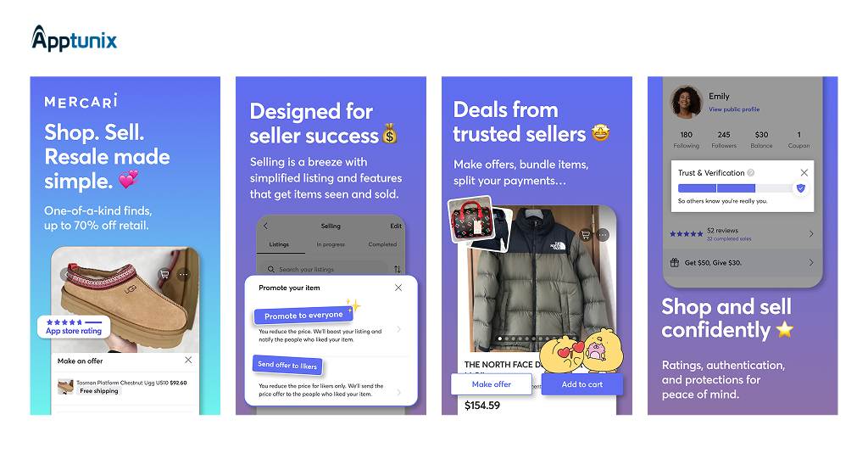Screen dimensions: 868x470
Task: Open the three-dot menu on the Ugg shoe photo
Action: 183,274
